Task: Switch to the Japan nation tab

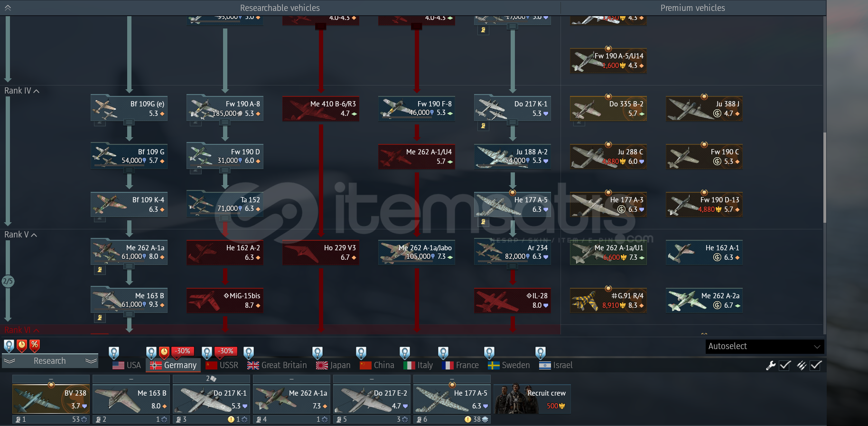Action: coord(333,365)
